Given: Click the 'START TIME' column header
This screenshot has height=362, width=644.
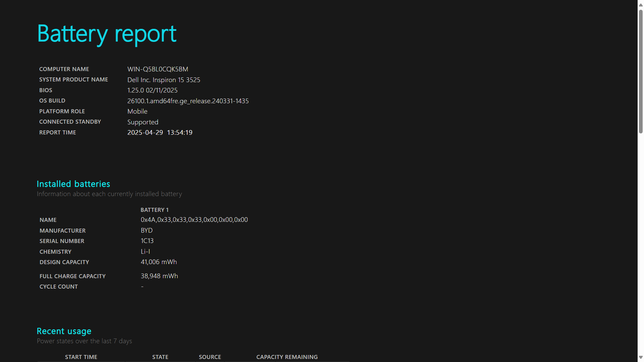Looking at the screenshot, I should click(81, 357).
